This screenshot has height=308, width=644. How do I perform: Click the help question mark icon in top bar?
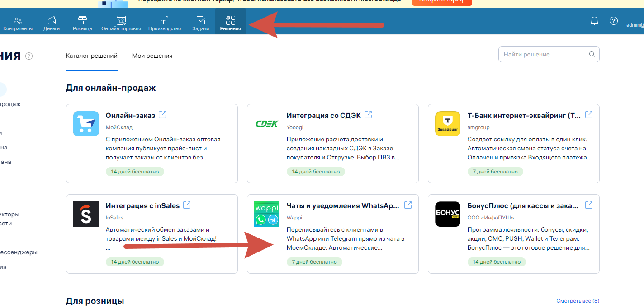tap(613, 21)
